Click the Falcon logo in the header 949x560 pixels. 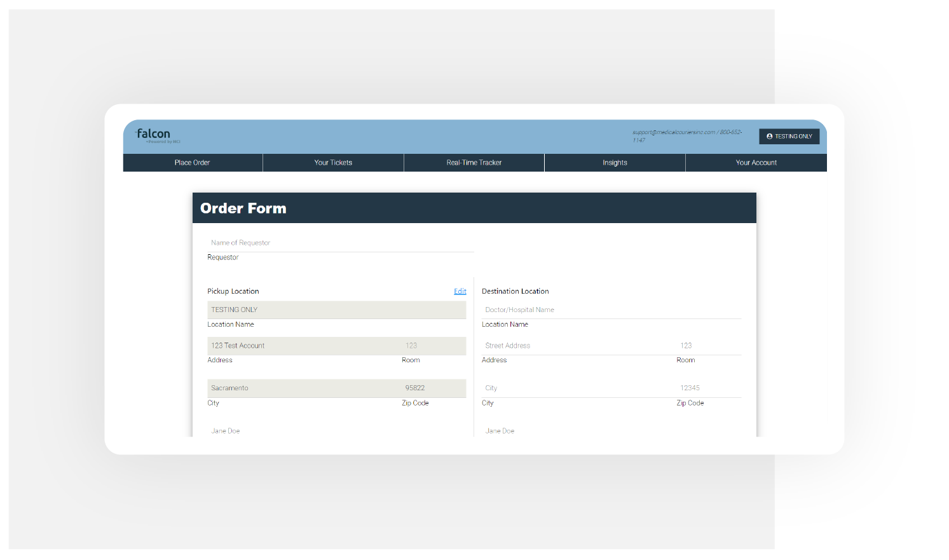tap(154, 135)
